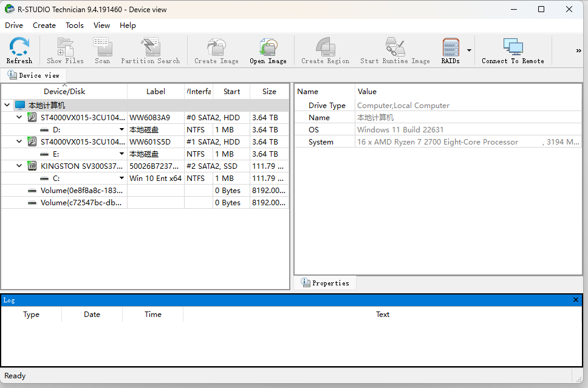Viewport: 588px width, 388px height.
Task: Click the HDD icon of WW6083A9 drive
Action: (32, 117)
